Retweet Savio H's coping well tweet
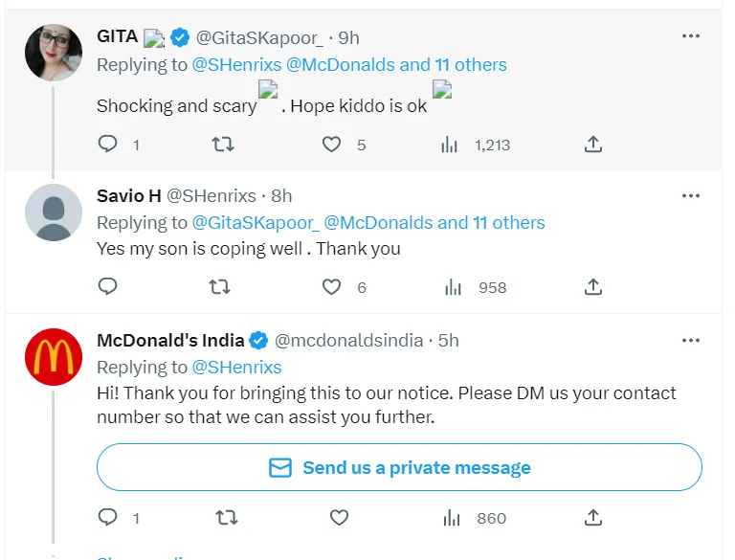 click(221, 287)
